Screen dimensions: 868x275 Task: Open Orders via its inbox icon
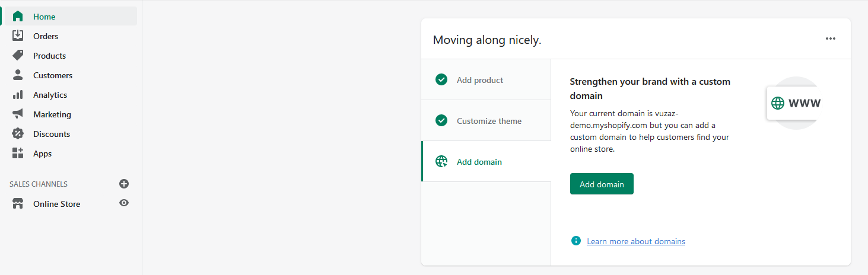tap(18, 36)
